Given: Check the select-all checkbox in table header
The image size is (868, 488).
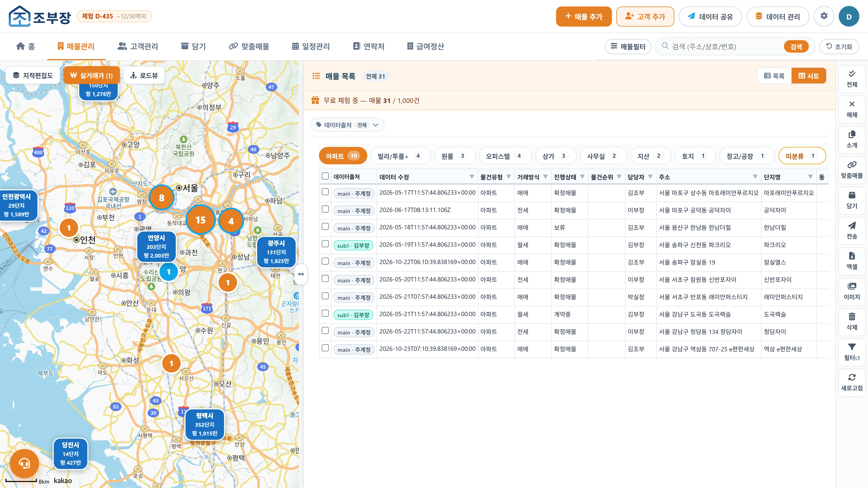Looking at the screenshot, I should click(x=325, y=176).
